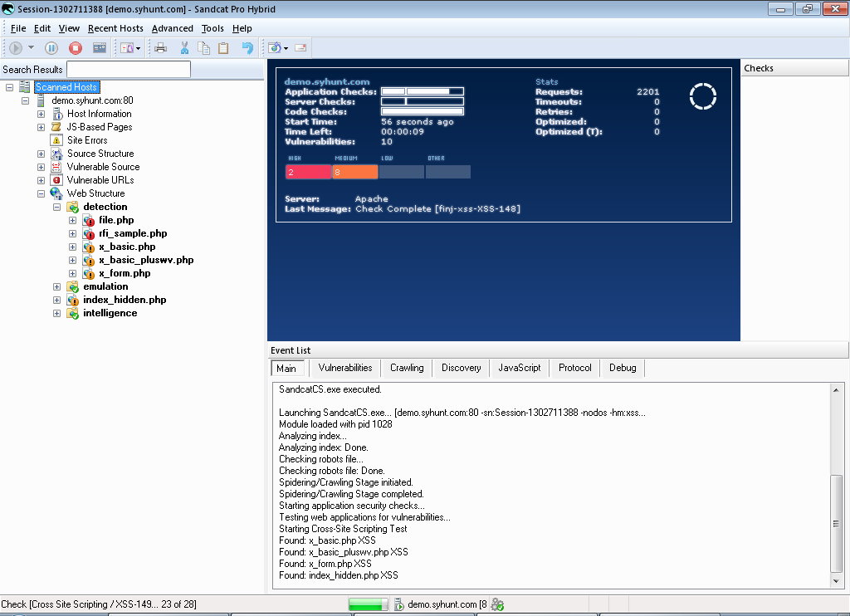Pause the running scan

(x=51, y=48)
